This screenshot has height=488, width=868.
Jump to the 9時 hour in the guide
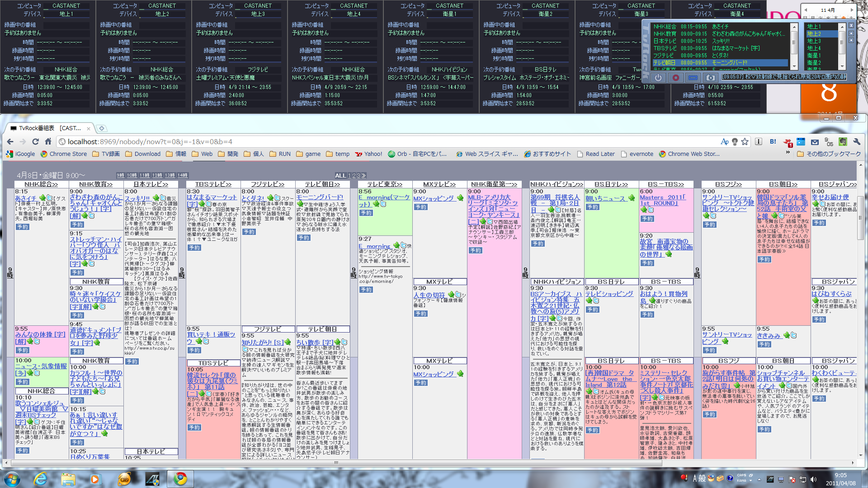(121, 175)
